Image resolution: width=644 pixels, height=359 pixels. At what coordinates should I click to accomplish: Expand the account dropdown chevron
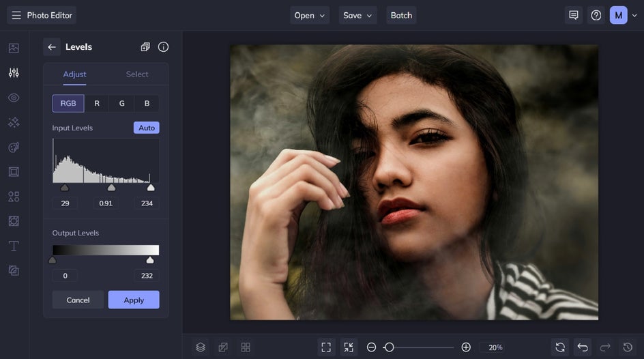pyautogui.click(x=634, y=16)
